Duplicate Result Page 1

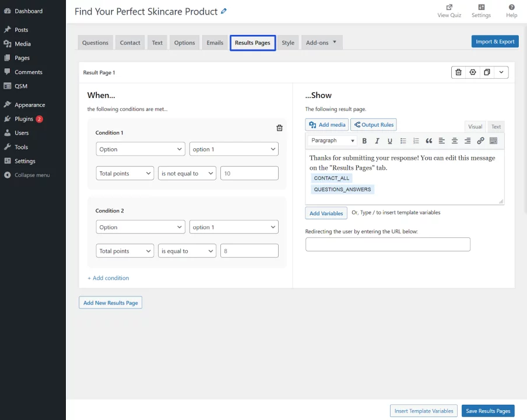487,72
